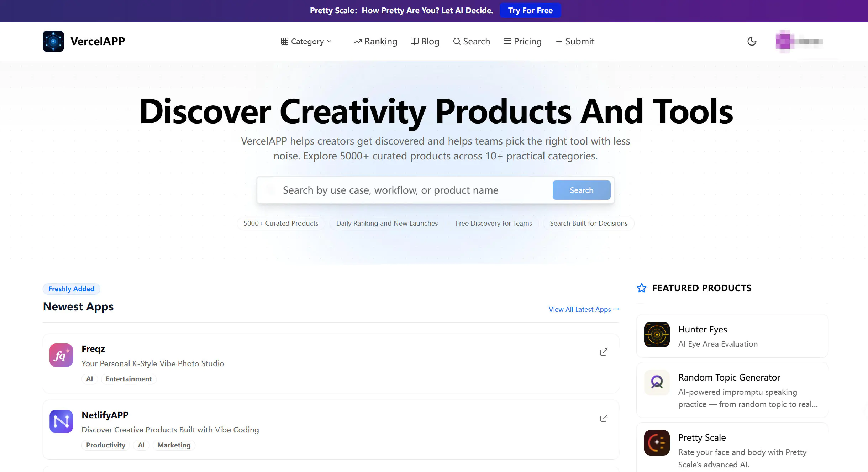Click the Freqz pink app icon
Viewport: 868px width, 472px height.
coord(61,355)
